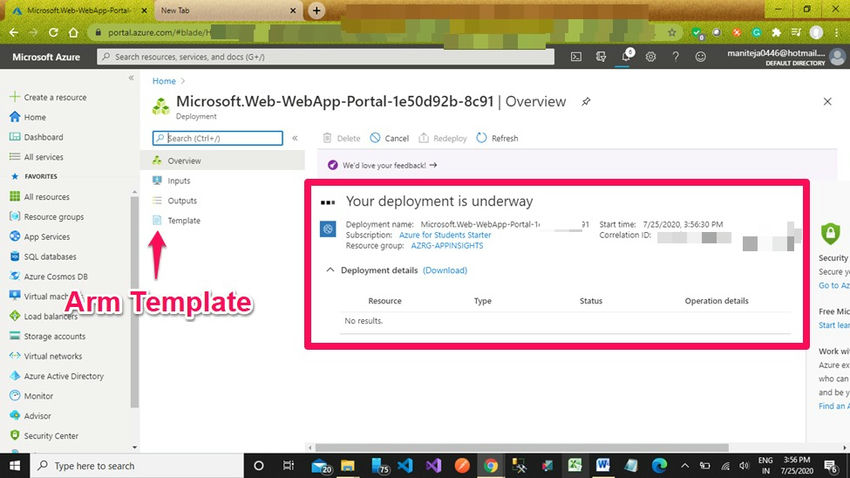This screenshot has height=478, width=850.
Task: Open All resources favorite
Action: click(x=40, y=197)
